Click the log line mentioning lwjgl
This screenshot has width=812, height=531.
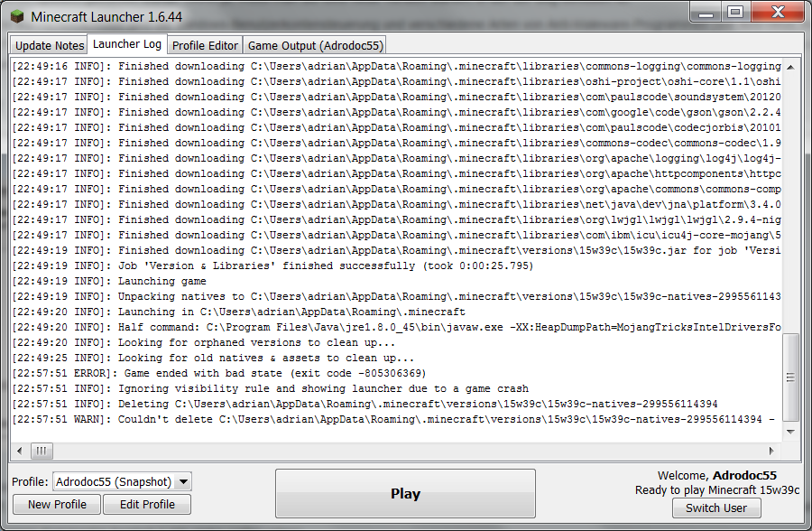click(397, 219)
